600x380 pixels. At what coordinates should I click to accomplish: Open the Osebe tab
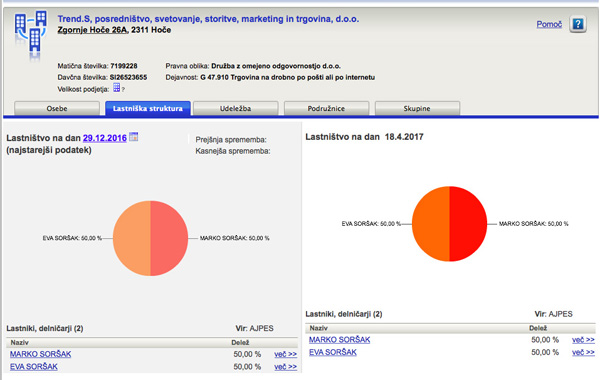pos(57,108)
